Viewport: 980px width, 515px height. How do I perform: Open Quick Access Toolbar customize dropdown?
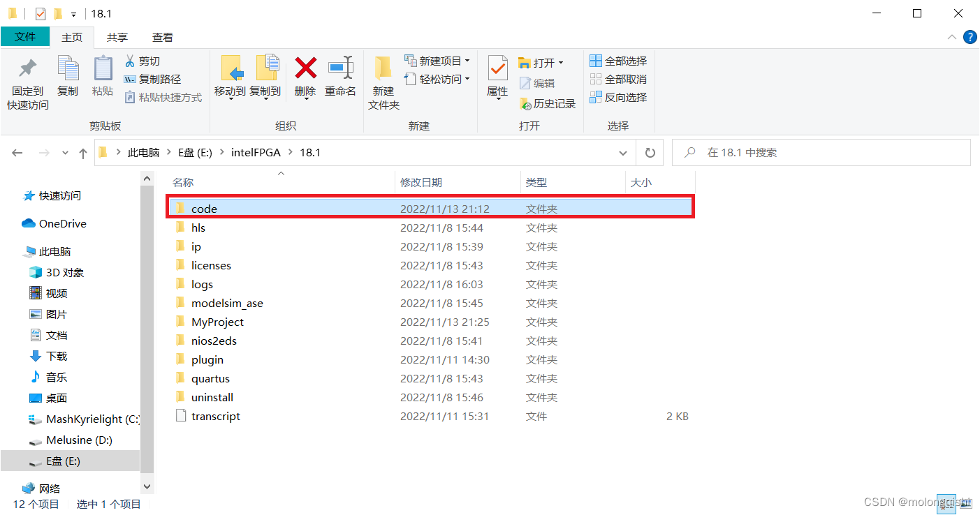[73, 14]
